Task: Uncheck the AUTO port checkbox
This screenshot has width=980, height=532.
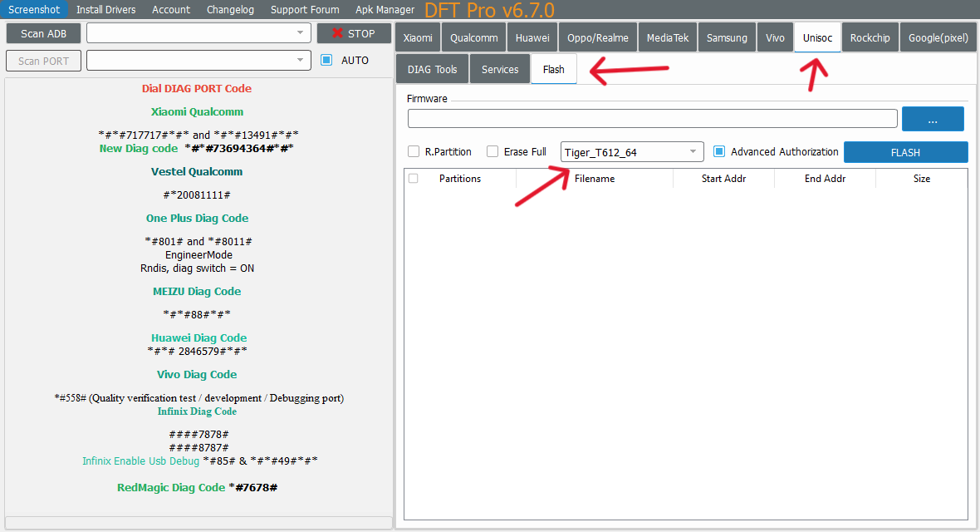Action: point(326,60)
